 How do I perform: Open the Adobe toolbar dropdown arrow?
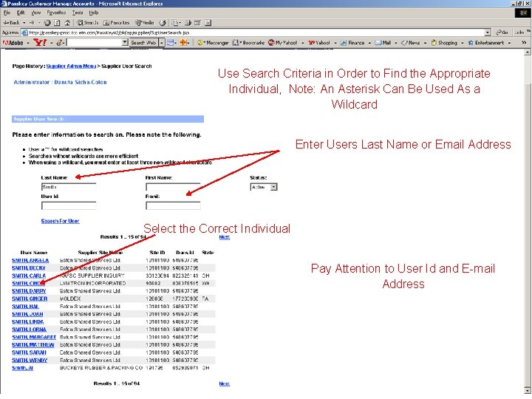(28, 43)
